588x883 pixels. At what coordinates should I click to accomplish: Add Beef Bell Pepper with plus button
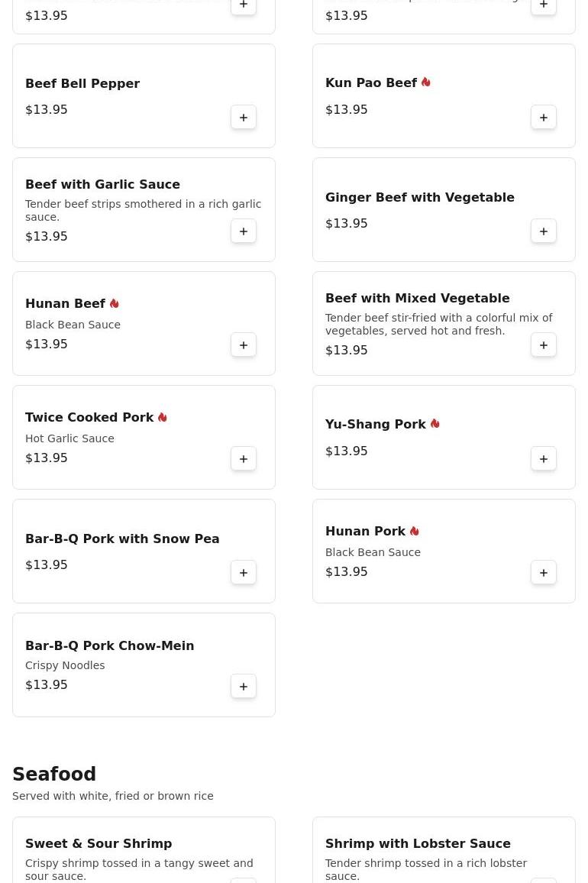244,118
